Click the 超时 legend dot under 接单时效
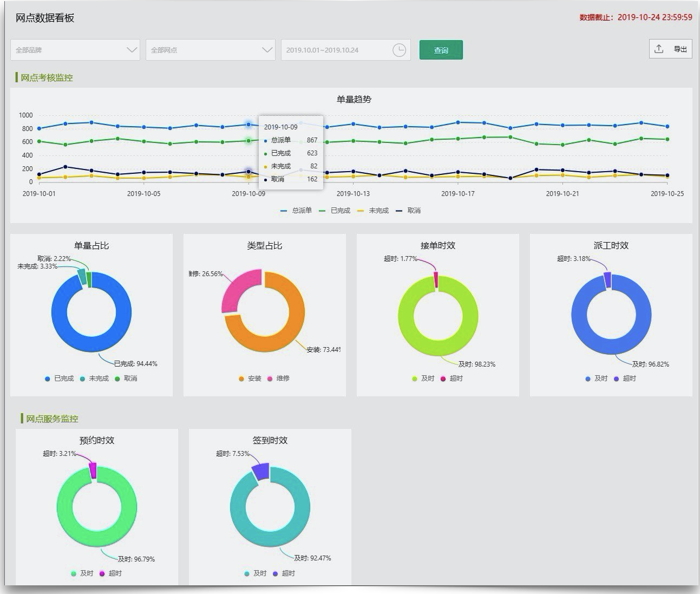The height and width of the screenshot is (594, 700). click(x=443, y=378)
